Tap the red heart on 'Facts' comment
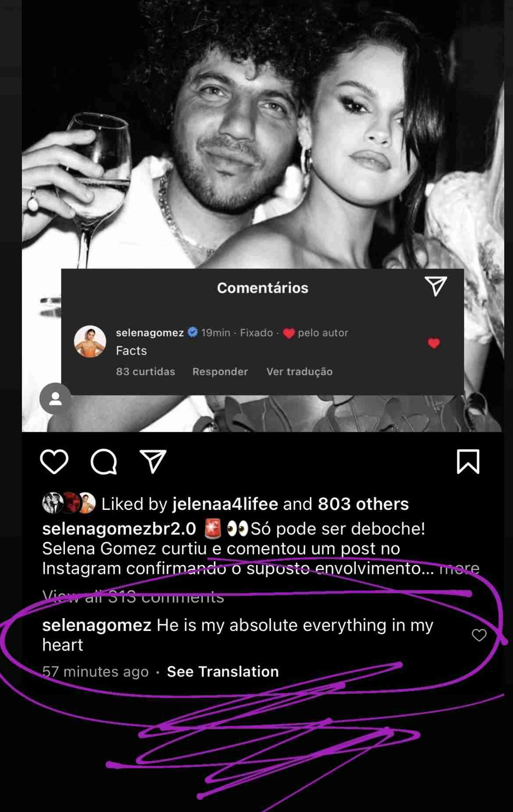 coord(434,343)
